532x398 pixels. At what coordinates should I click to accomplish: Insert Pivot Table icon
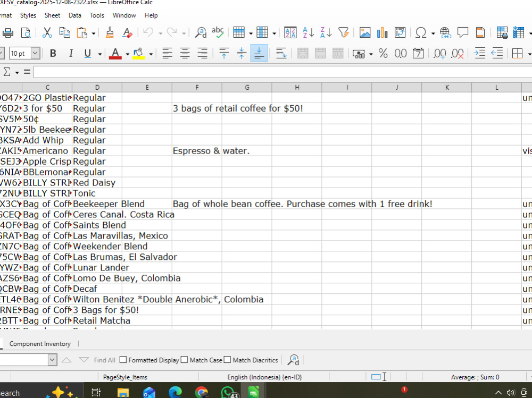coord(400,33)
